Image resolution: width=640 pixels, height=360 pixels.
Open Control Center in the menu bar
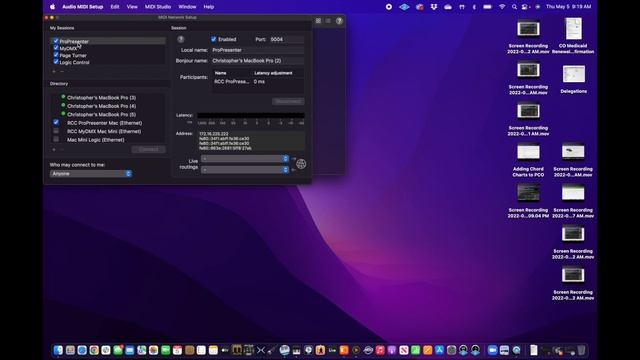point(525,7)
